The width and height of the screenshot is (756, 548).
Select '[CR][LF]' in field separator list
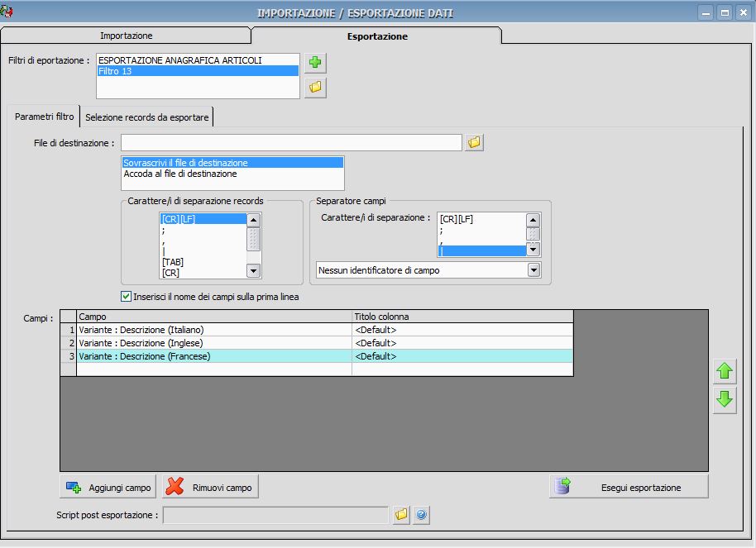pos(482,219)
